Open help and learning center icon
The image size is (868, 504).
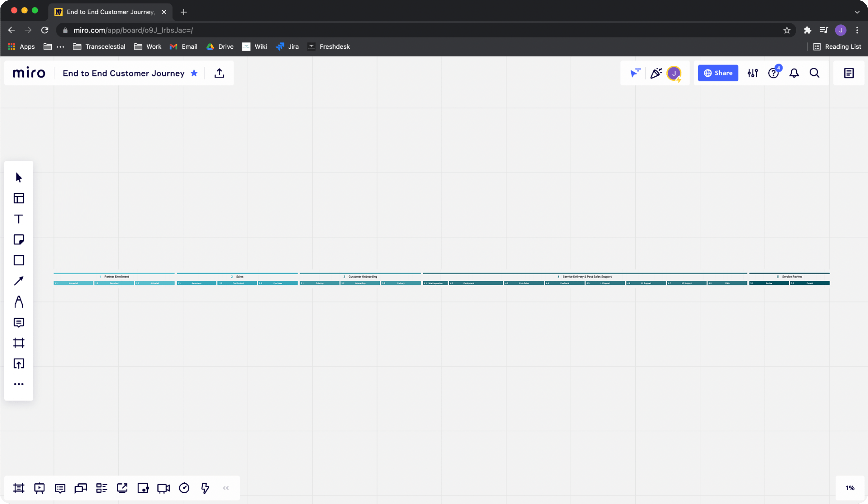coord(773,73)
